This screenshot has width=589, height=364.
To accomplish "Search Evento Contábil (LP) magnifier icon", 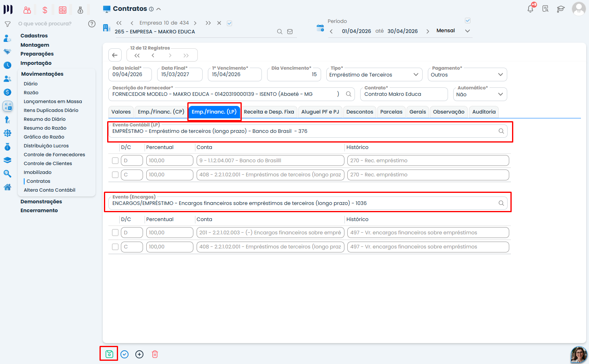I will click(x=501, y=131).
